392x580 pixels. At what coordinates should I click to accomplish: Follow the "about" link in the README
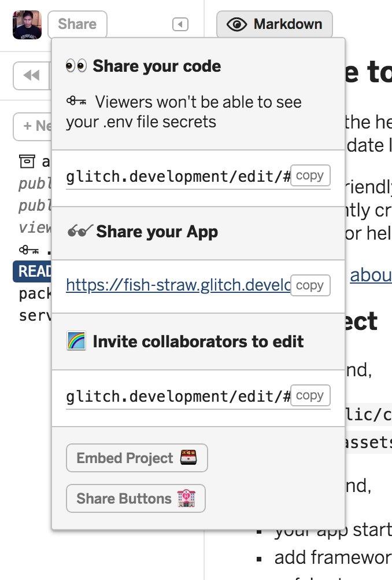click(371, 276)
